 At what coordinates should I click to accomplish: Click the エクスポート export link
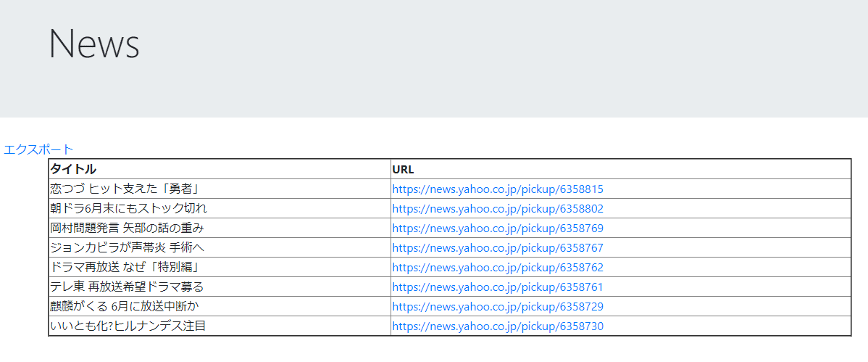coord(38,149)
